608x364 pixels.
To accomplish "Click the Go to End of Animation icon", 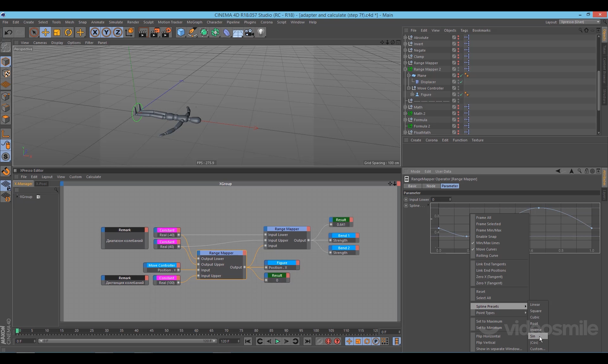I will [307, 341].
